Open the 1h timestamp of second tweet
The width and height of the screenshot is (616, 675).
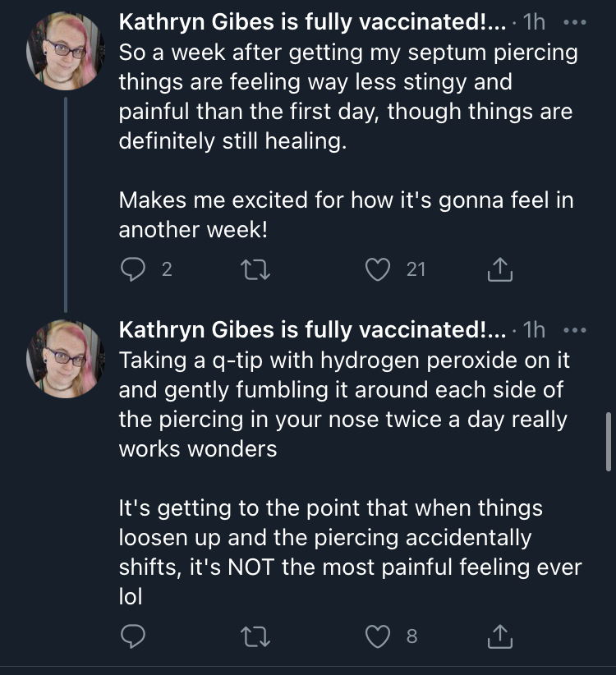[x=534, y=331]
